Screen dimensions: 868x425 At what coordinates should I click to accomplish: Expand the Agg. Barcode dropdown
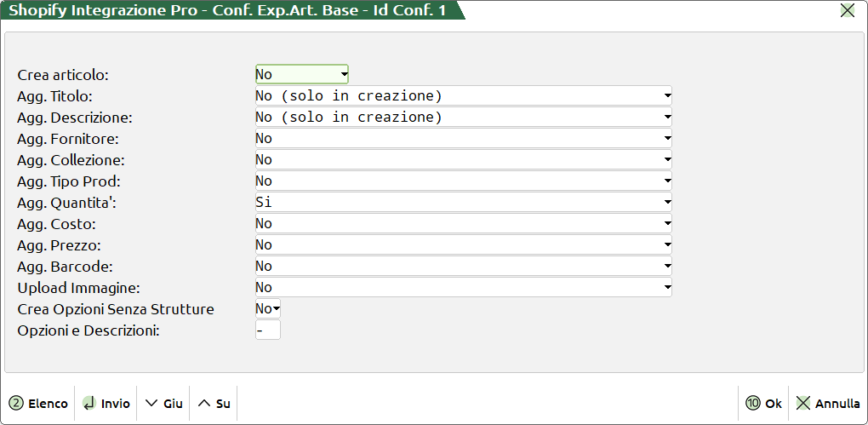coord(464,267)
